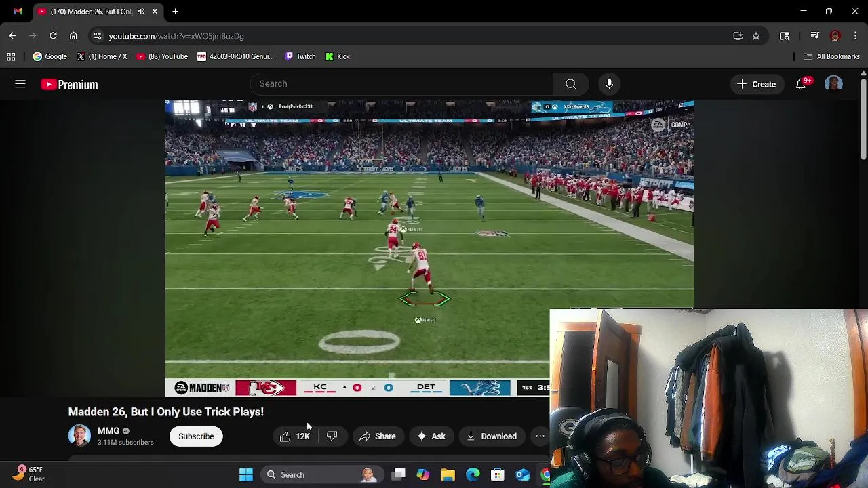Launch Copilot from the taskbar
The height and width of the screenshot is (488, 868).
coord(423,474)
